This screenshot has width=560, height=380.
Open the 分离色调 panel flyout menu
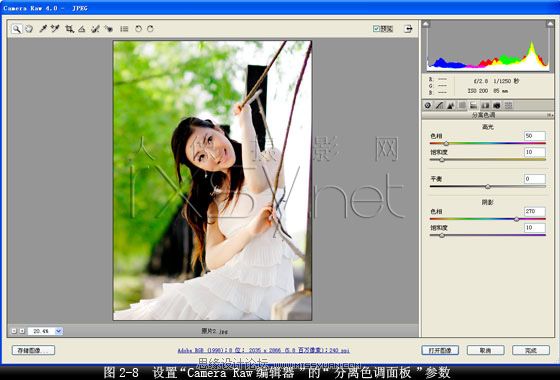(550, 115)
